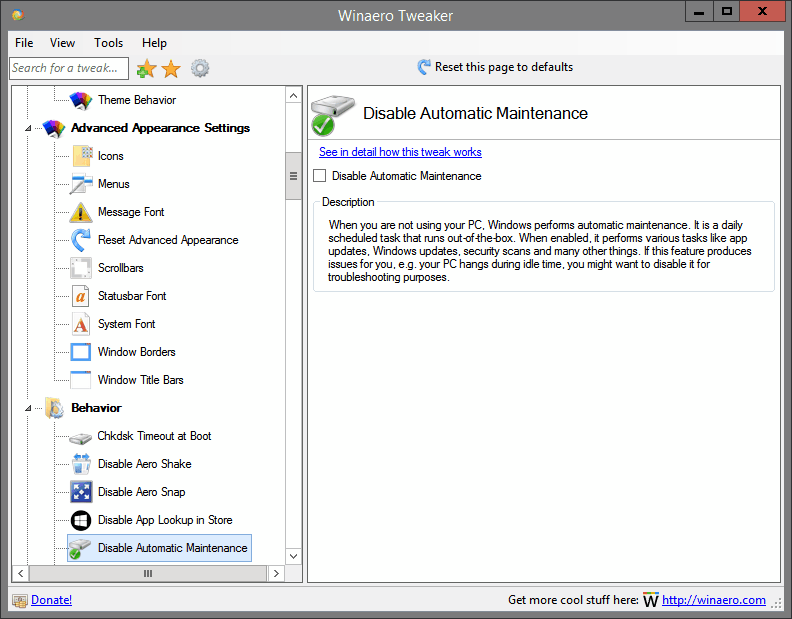This screenshot has width=792, height=619.
Task: Click the tree scroll up arrow
Action: [x=293, y=96]
